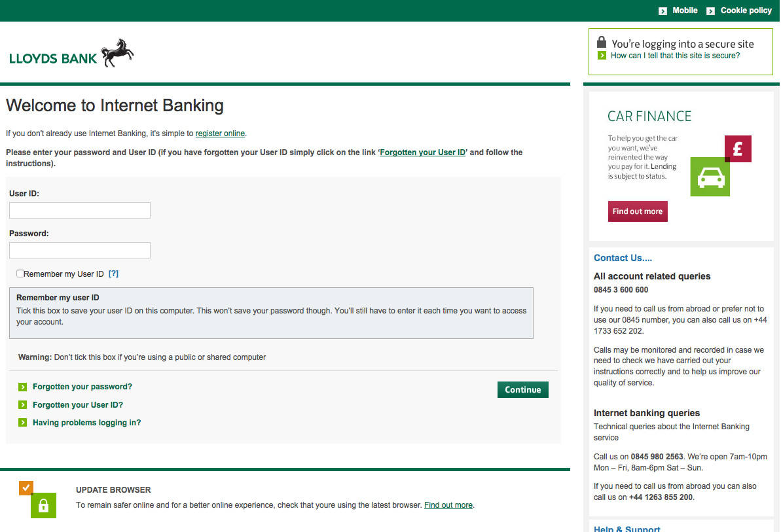The height and width of the screenshot is (532, 781).
Task: Click the UPDATE BROWSER heading
Action: (x=113, y=490)
